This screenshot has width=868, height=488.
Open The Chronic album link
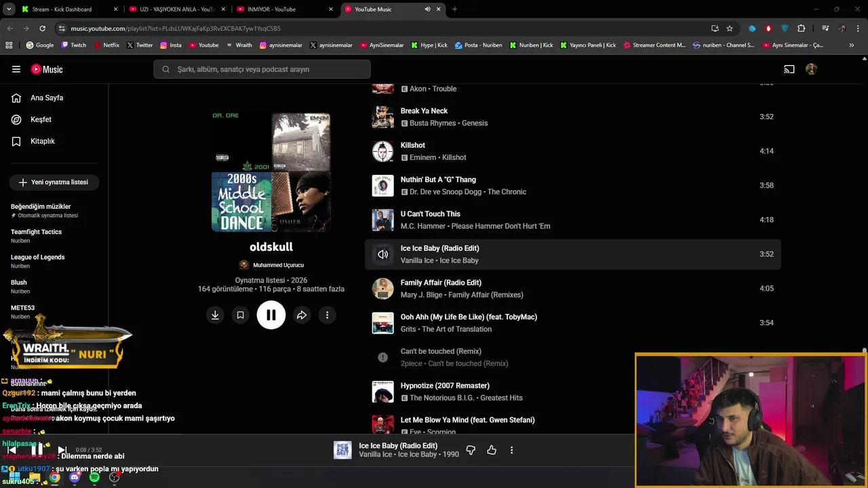click(507, 192)
